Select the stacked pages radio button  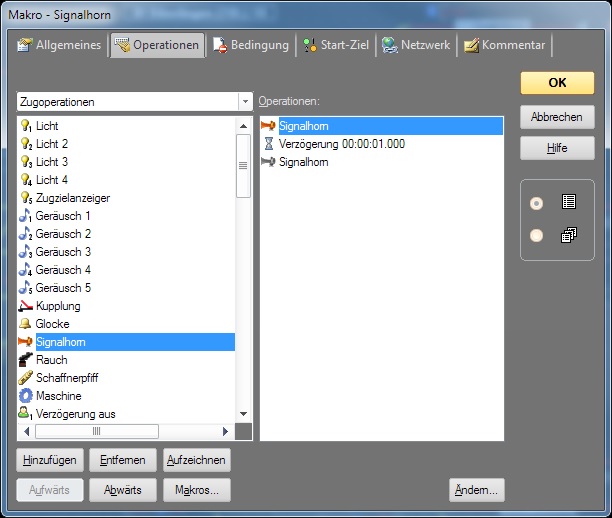pyautogui.click(x=537, y=235)
